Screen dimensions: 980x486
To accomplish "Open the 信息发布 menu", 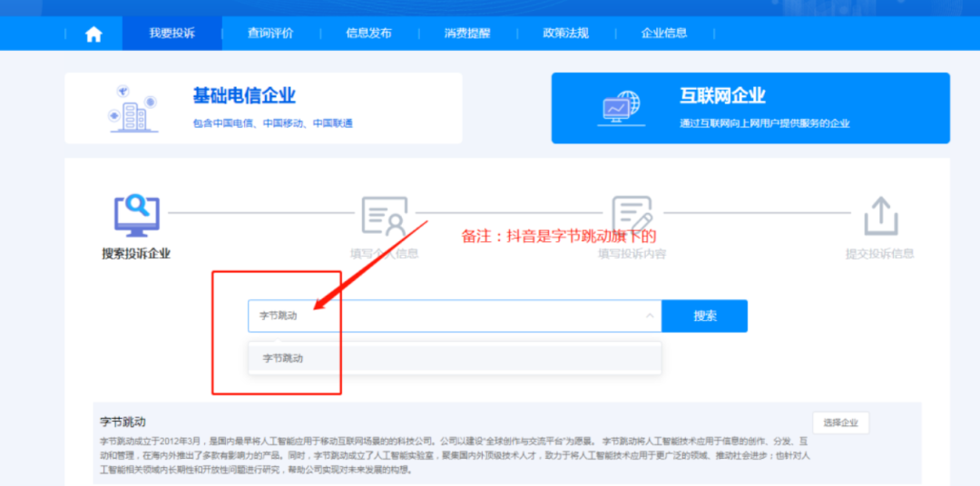I will (368, 34).
